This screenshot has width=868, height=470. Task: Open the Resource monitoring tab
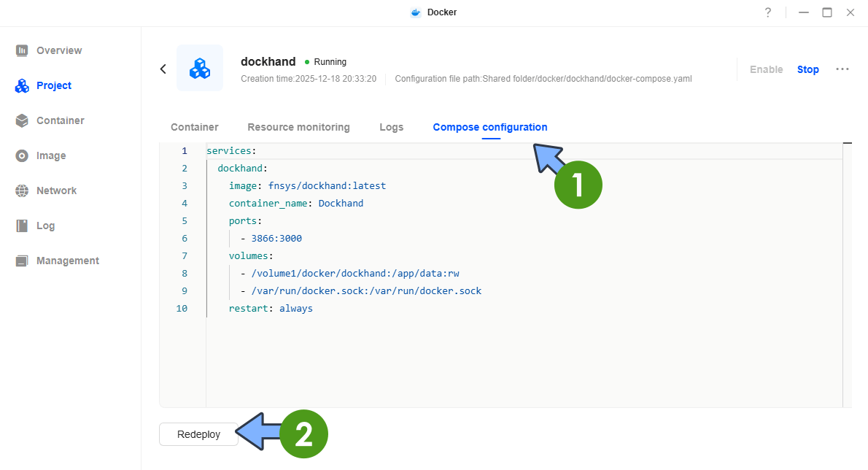[x=298, y=127]
